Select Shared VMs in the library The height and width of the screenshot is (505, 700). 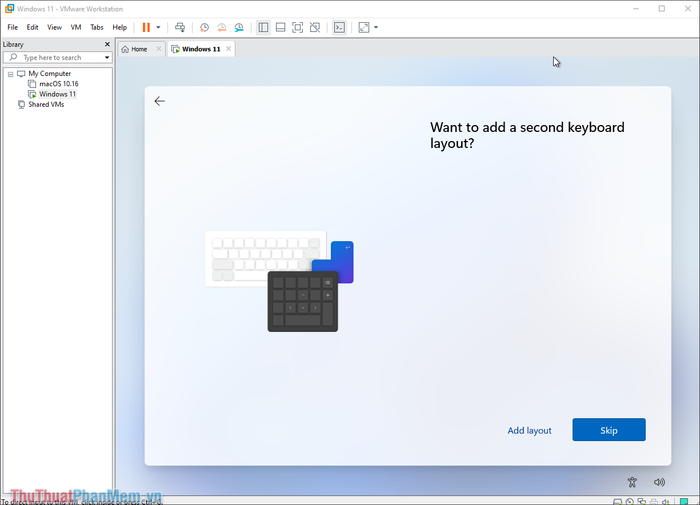[x=46, y=104]
